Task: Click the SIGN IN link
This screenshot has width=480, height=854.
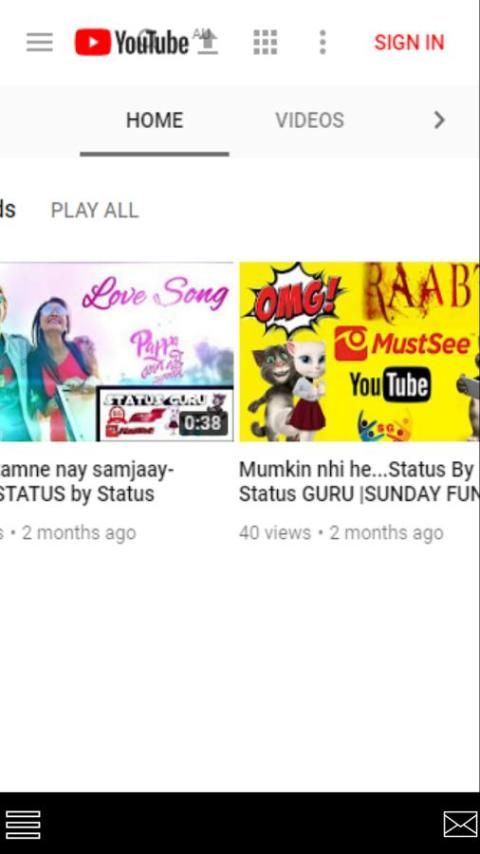Action: [409, 42]
